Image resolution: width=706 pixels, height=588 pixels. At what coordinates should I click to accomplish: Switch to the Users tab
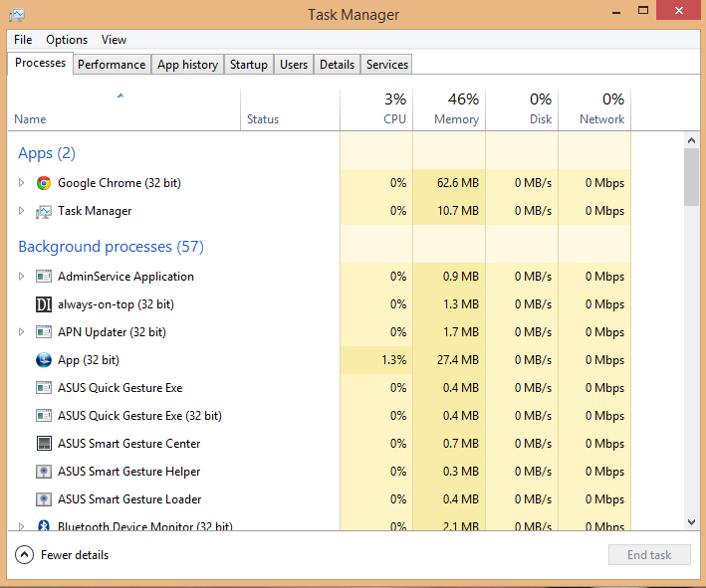pyautogui.click(x=294, y=65)
